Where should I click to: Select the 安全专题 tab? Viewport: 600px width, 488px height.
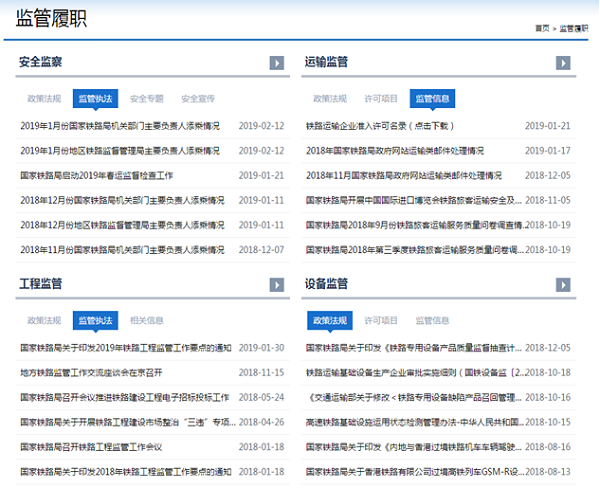[146, 99]
